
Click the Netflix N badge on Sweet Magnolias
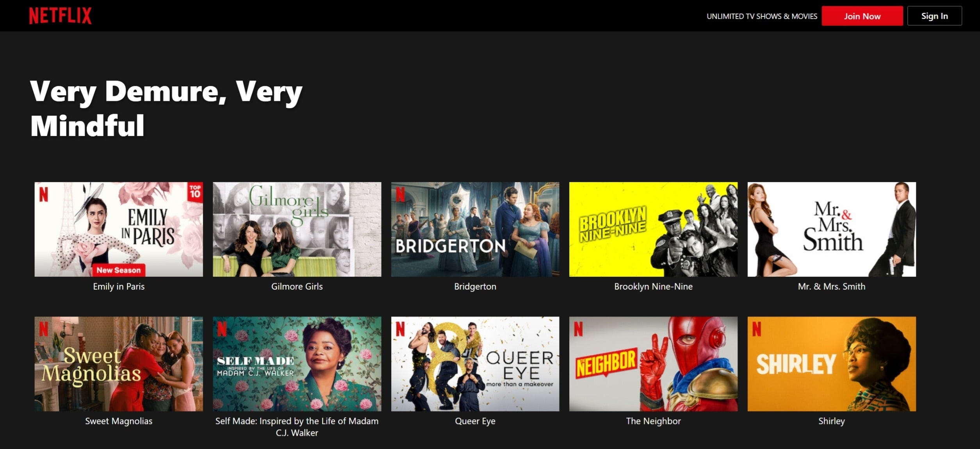pos(44,329)
